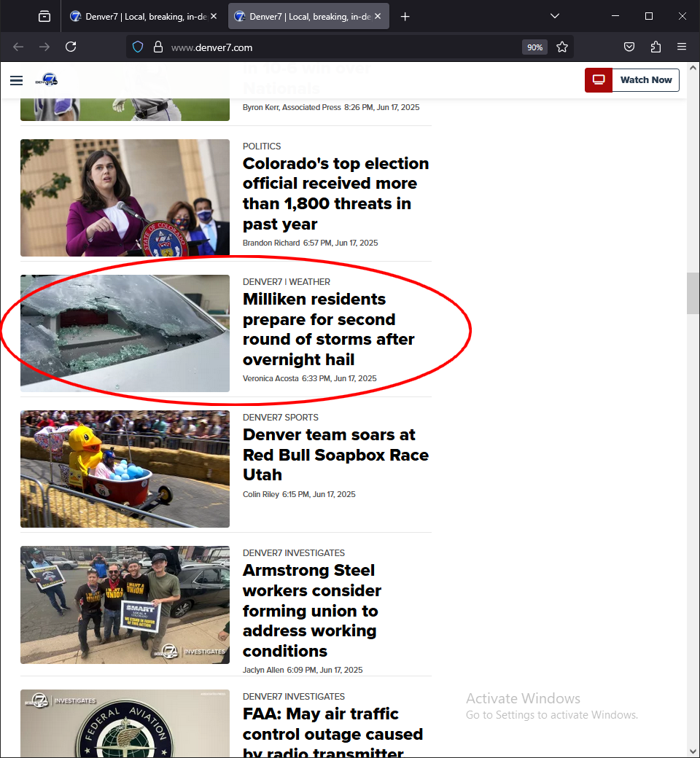Reset the 90% zoom level badge
700x758 pixels.
tap(534, 47)
